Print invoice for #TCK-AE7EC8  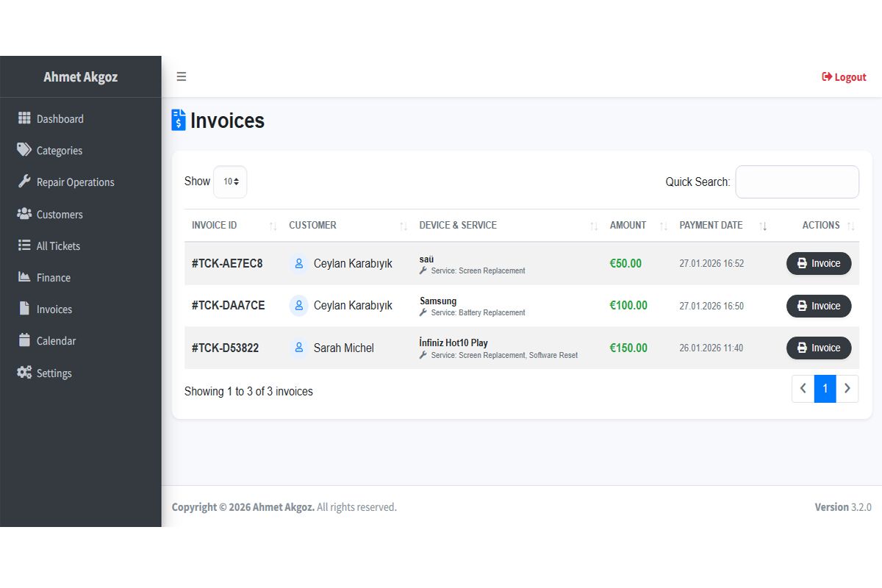pos(819,263)
